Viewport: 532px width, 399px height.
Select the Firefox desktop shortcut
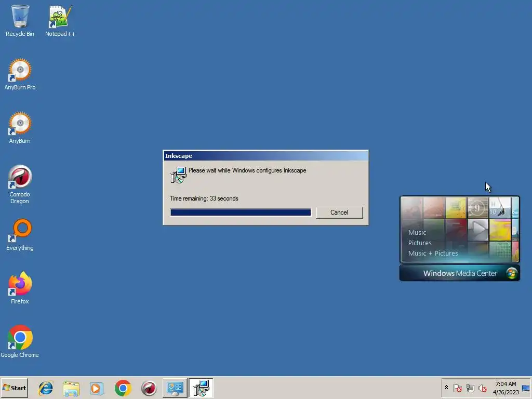[20, 288]
